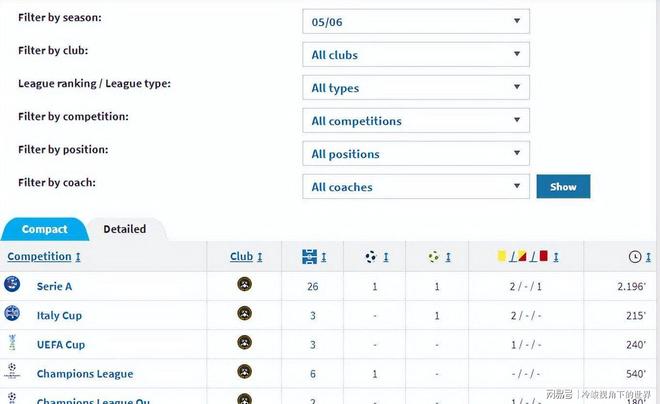The image size is (660, 404).
Task: Expand the All competitions dropdown
Action: pyautogui.click(x=416, y=120)
